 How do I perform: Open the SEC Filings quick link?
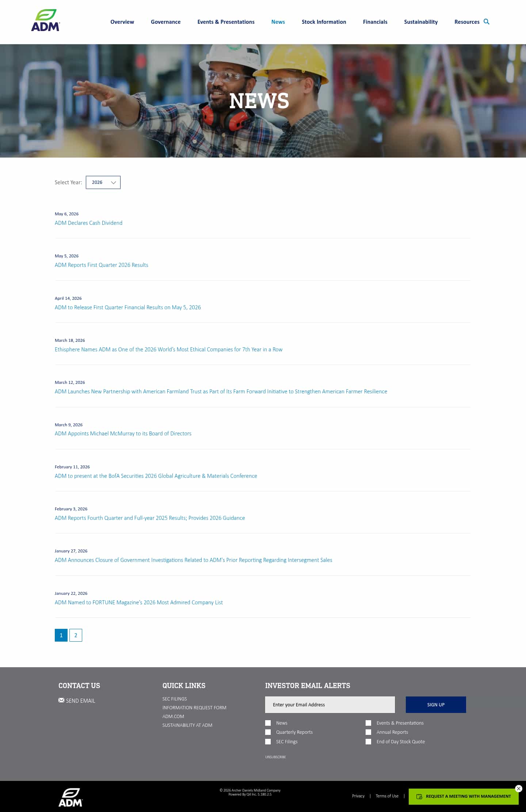coord(175,699)
